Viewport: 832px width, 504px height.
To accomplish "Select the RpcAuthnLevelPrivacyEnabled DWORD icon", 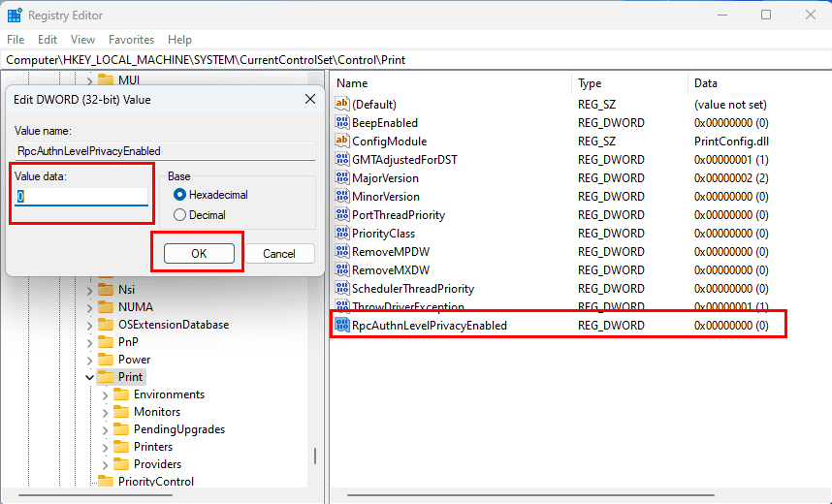I will point(342,326).
